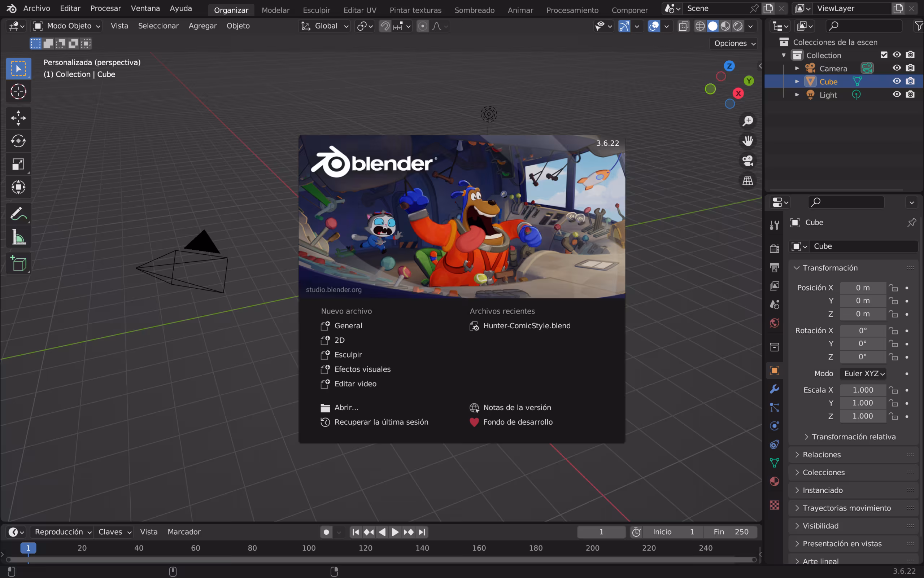Open the Modo Objeto mode dropdown
This screenshot has width=924, height=578.
pyautogui.click(x=66, y=26)
